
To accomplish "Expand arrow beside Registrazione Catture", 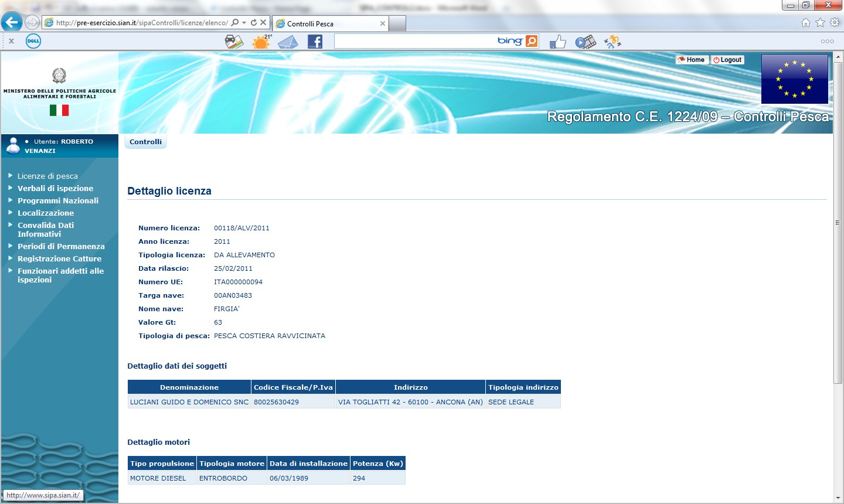I will click(x=11, y=258).
